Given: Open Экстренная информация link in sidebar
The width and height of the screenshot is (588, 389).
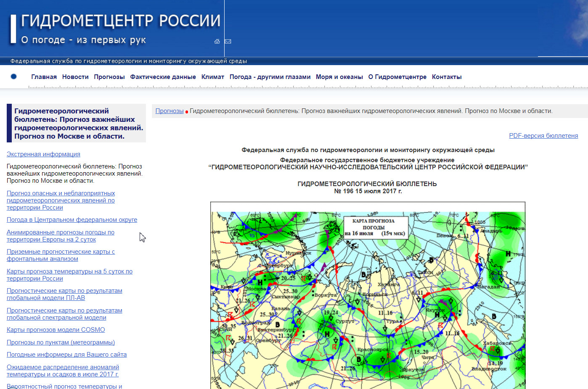Looking at the screenshot, I should tap(43, 154).
